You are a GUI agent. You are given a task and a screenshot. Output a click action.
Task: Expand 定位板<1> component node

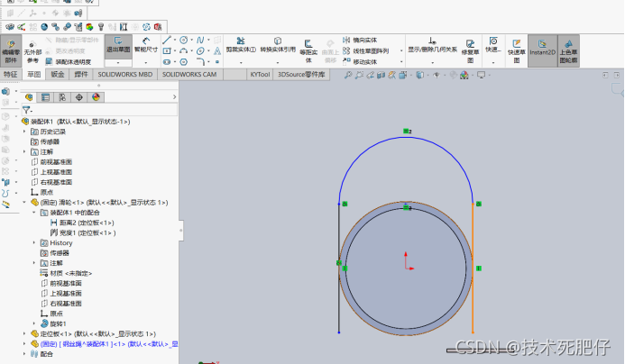(x=24, y=333)
